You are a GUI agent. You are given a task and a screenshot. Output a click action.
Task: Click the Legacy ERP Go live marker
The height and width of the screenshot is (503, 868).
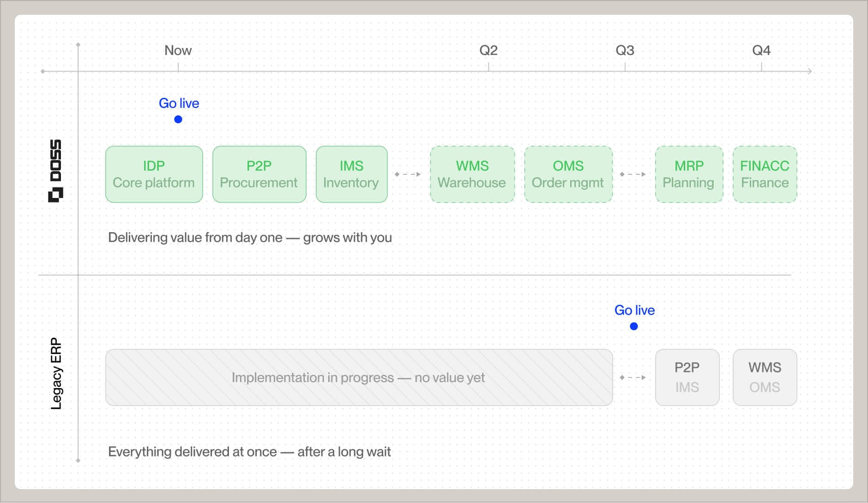tap(634, 326)
